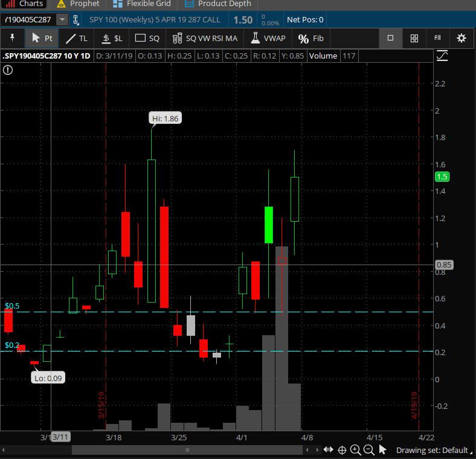Click the symbol link clip icon
The image size is (476, 459).
(x=76, y=20)
